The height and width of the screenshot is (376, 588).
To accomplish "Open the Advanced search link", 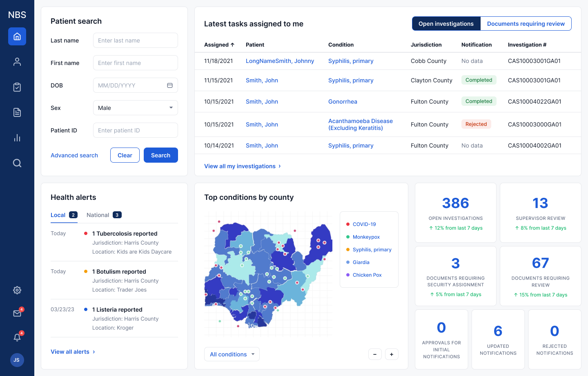I will [74, 155].
